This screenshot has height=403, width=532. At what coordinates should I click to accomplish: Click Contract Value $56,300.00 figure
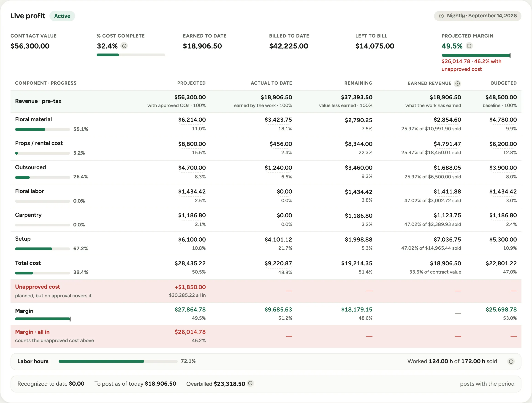30,46
